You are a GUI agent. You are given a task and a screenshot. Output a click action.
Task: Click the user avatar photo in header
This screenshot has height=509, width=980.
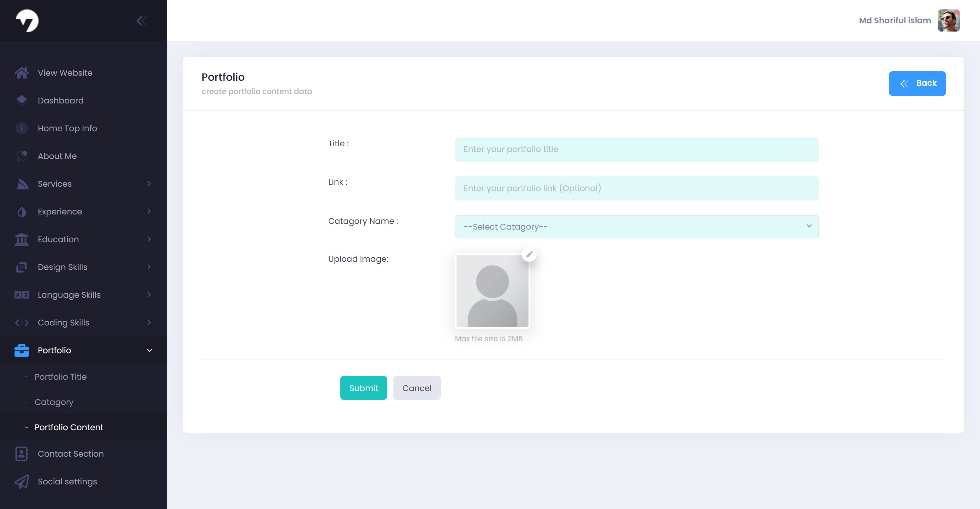(948, 20)
